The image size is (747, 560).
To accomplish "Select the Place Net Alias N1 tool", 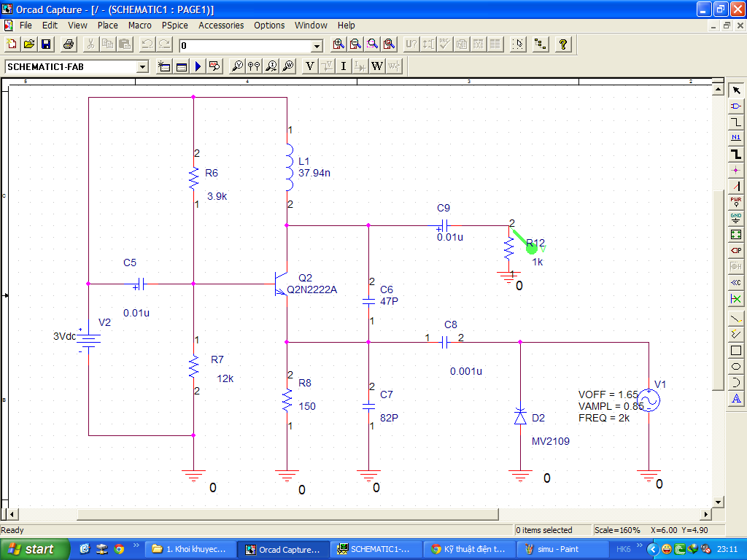I will tap(736, 138).
